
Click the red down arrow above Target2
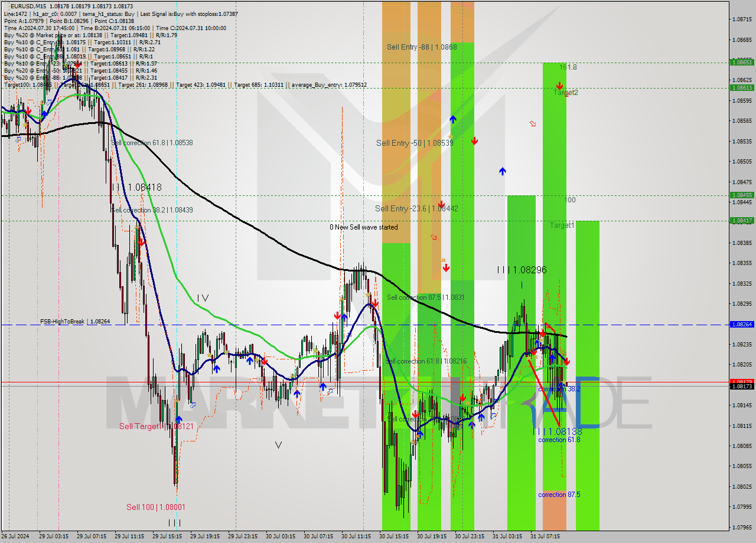559,86
